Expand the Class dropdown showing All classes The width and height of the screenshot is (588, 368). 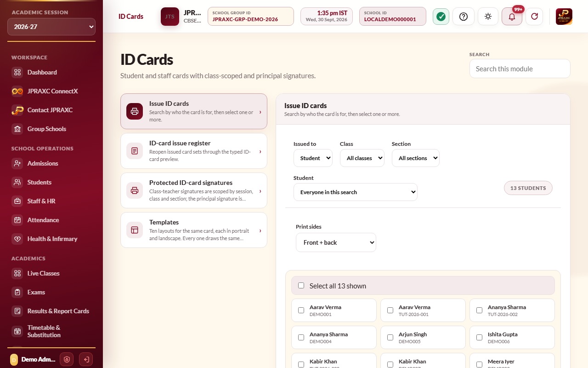(x=362, y=158)
